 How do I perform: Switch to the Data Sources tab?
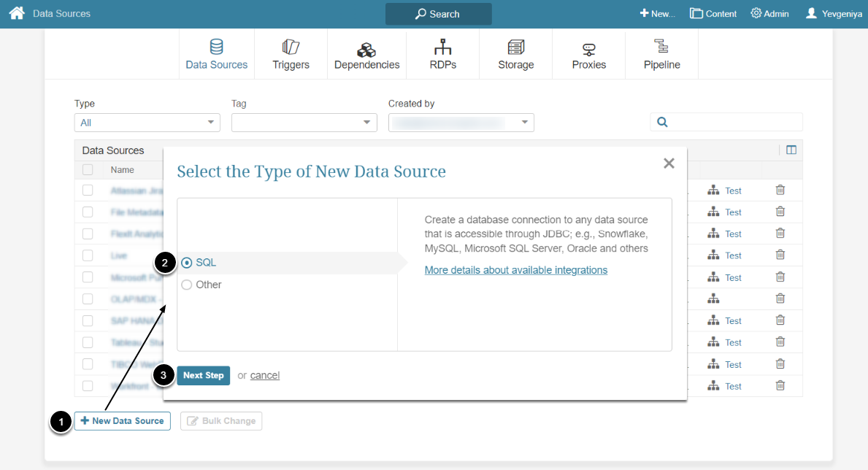pyautogui.click(x=216, y=55)
